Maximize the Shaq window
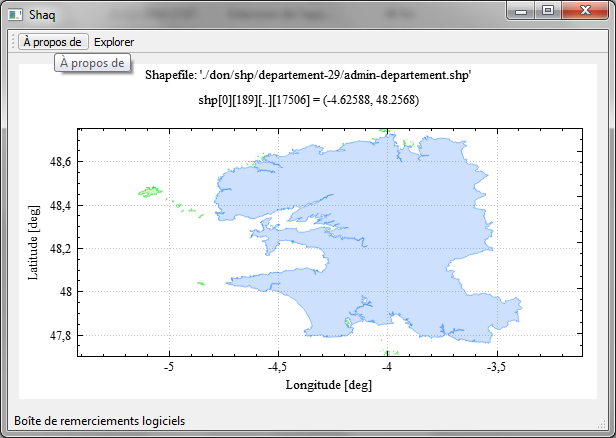 click(548, 10)
